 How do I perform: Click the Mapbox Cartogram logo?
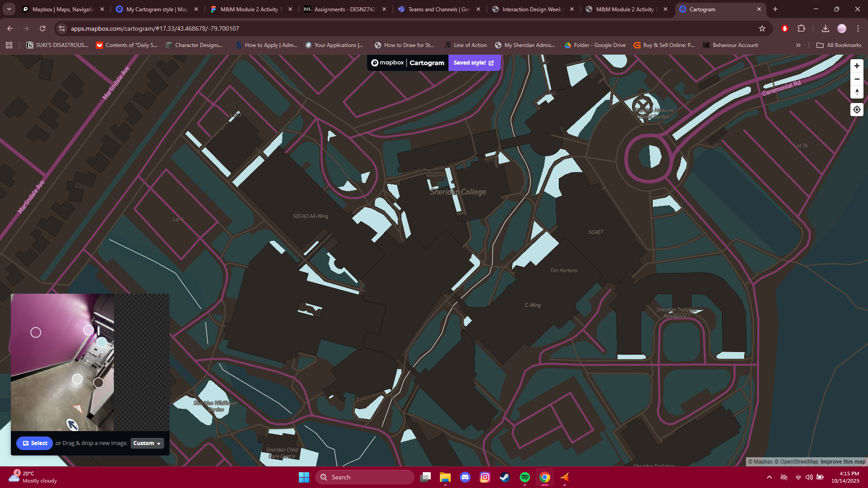(407, 63)
